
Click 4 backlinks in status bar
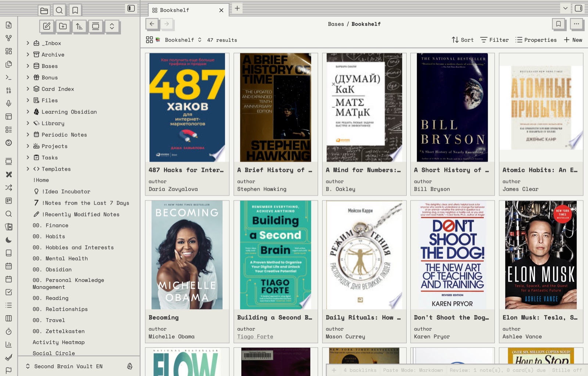360,370
